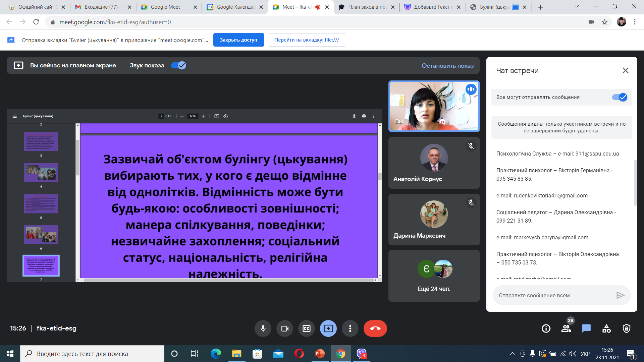Open PDF viewer more actions menu

pos(374,116)
